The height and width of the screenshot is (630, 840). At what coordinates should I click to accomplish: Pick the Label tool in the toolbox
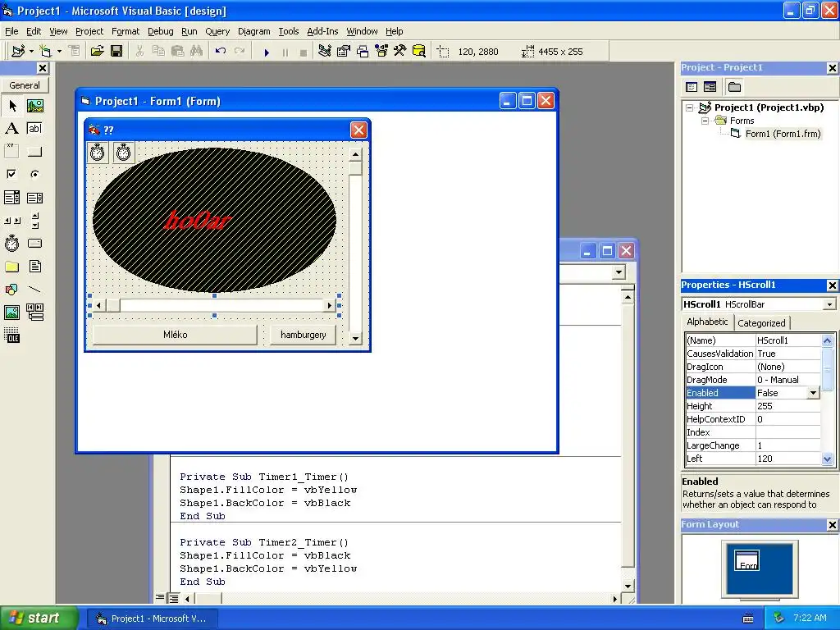11,128
